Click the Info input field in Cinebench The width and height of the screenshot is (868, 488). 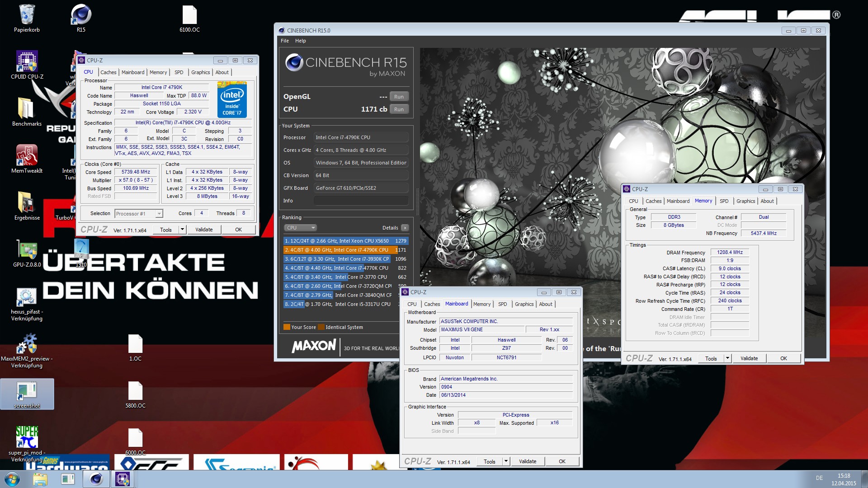pos(361,201)
